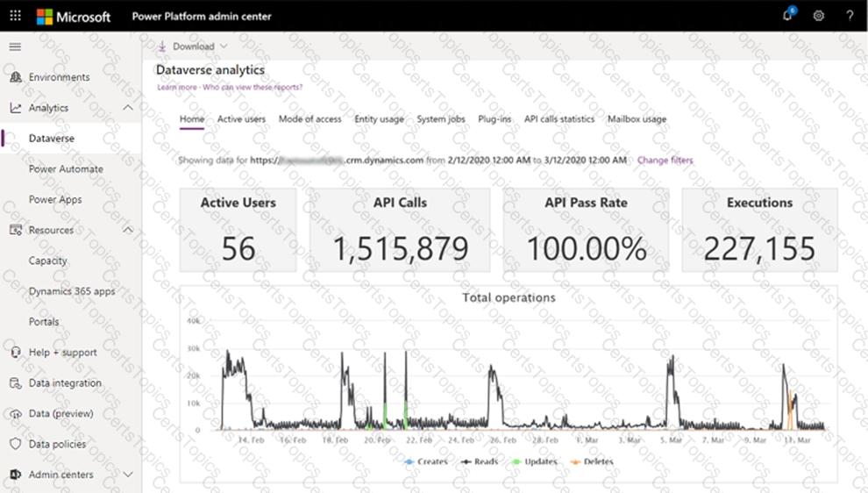Click the Data integration icon

click(x=15, y=383)
